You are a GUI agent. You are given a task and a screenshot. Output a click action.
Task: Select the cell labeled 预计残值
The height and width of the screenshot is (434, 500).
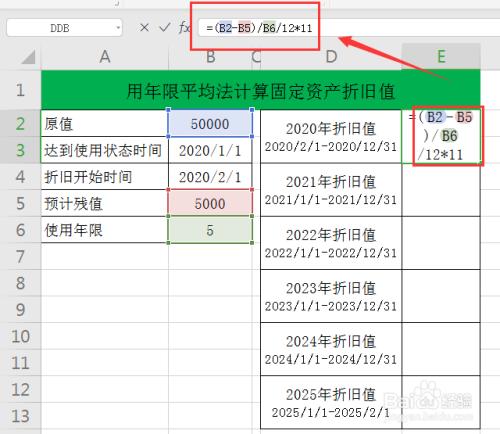tap(105, 203)
